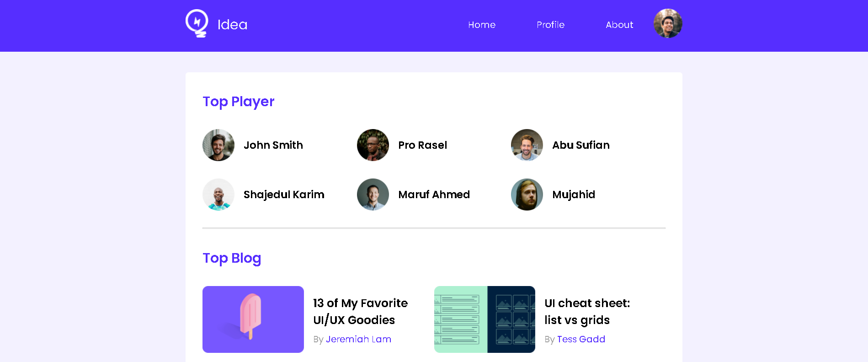Go to the Profile page
This screenshot has height=362, width=868.
point(550,25)
